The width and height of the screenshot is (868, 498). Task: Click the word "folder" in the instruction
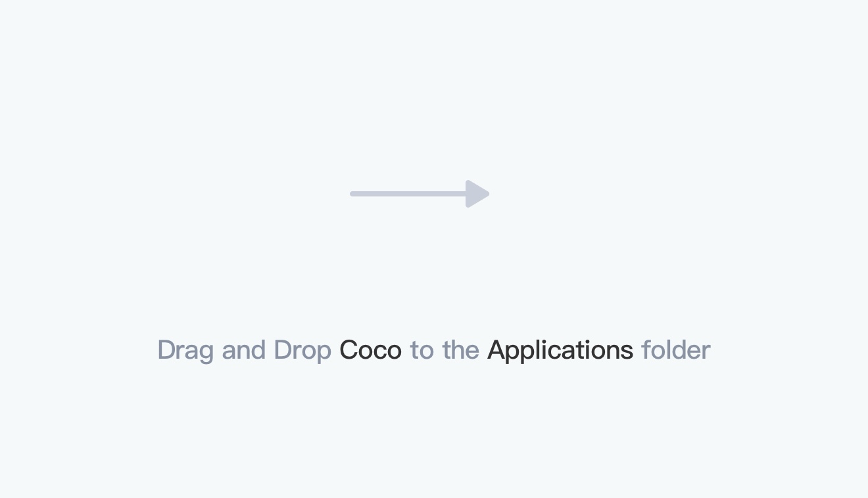point(675,350)
